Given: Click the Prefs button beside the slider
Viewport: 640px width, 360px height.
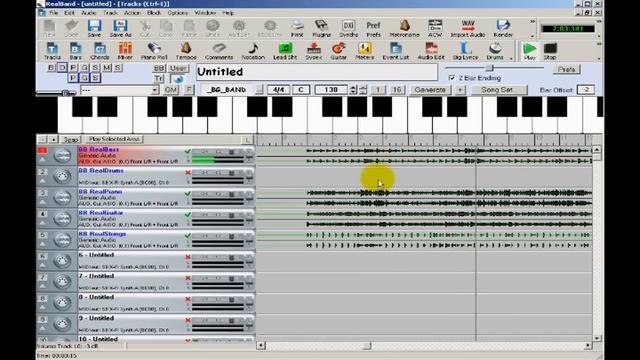Looking at the screenshot, I should (566, 69).
